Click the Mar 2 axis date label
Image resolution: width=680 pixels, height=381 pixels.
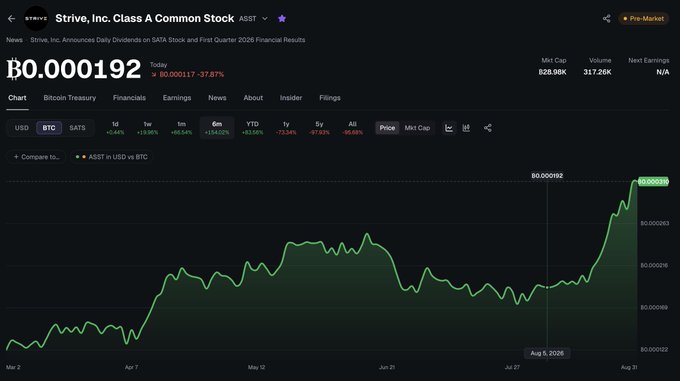point(13,367)
